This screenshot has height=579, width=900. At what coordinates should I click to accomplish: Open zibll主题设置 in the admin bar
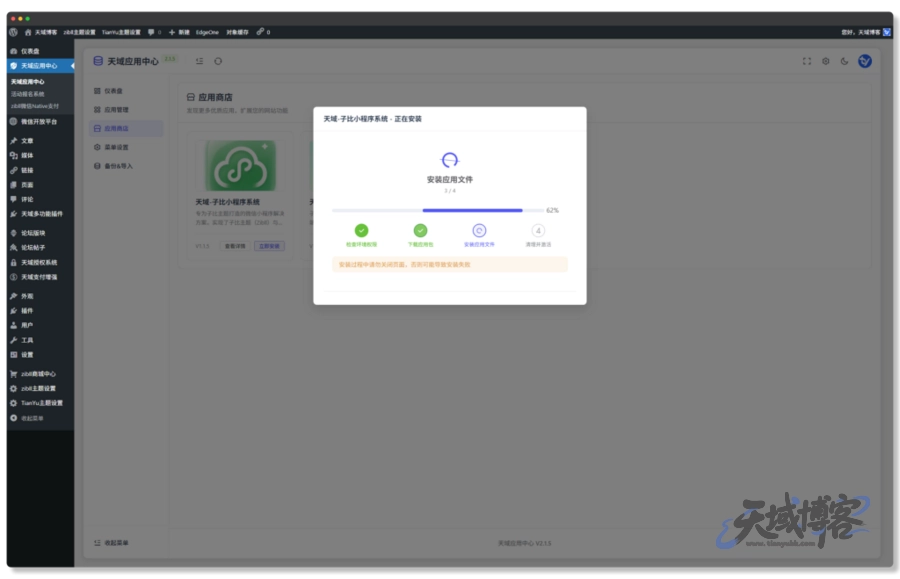pos(79,32)
